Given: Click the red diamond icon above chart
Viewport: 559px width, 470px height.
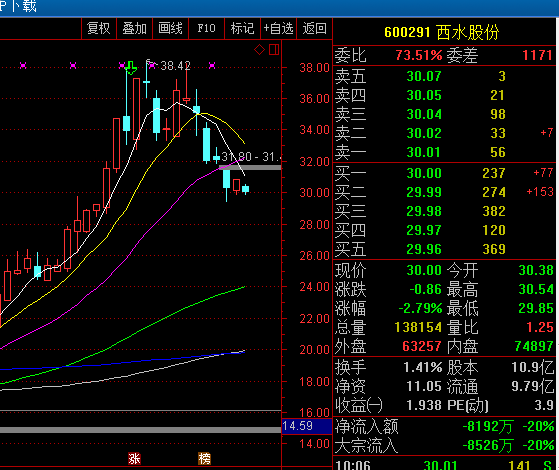Looking at the screenshot, I should point(259,50).
